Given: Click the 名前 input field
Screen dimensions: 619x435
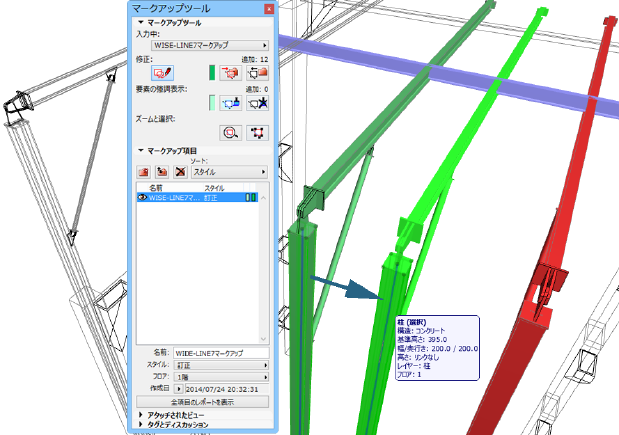Looking at the screenshot, I should coord(219,353).
